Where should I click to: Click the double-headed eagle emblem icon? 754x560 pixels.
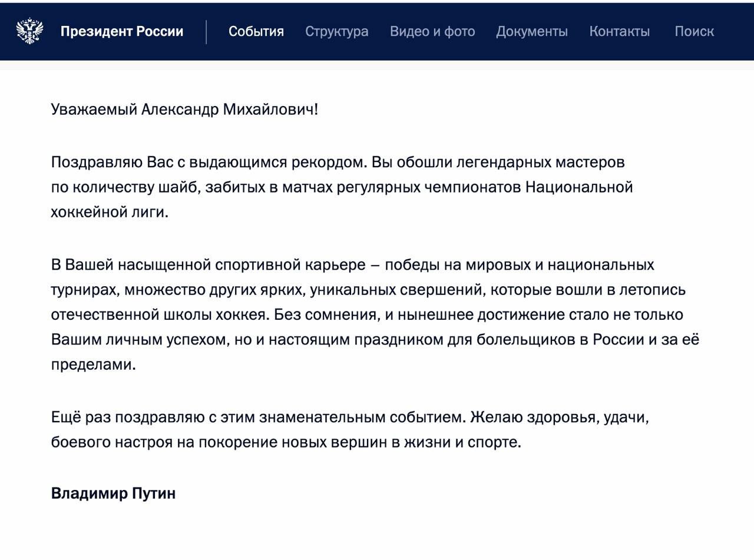pyautogui.click(x=29, y=31)
